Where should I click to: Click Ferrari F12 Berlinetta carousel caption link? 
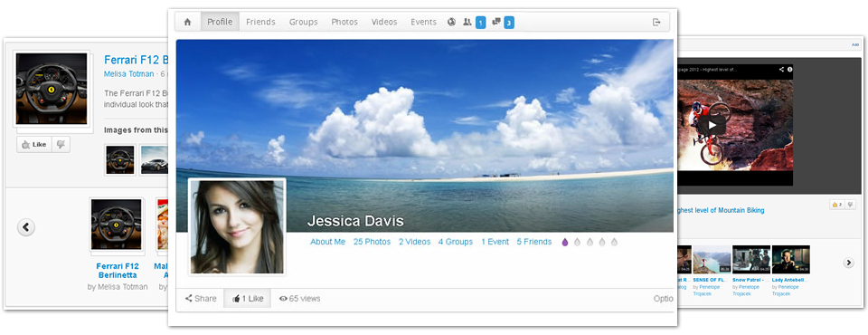coord(117,271)
